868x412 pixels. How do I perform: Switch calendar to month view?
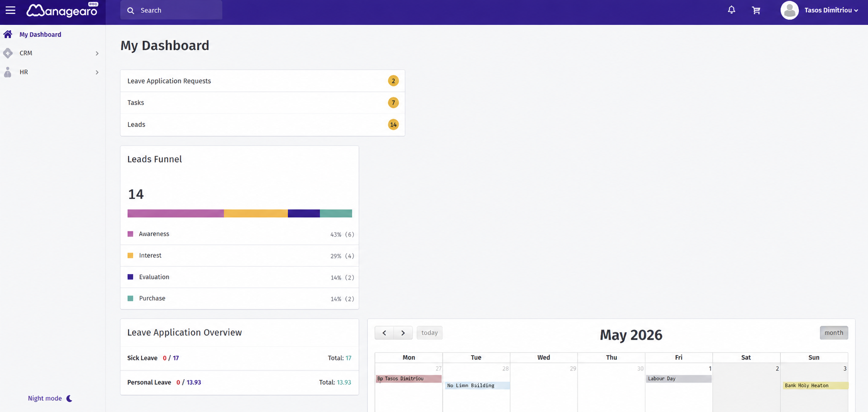click(x=834, y=333)
